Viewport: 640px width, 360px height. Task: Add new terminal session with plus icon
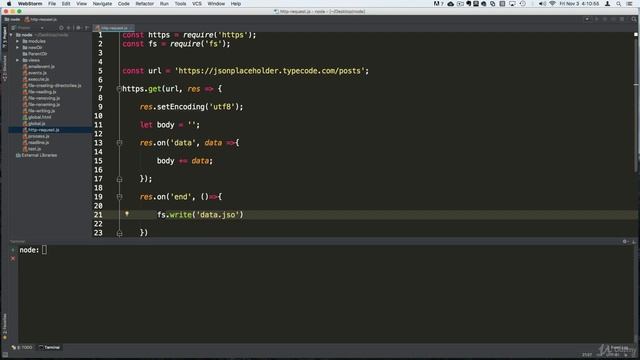(x=13, y=250)
